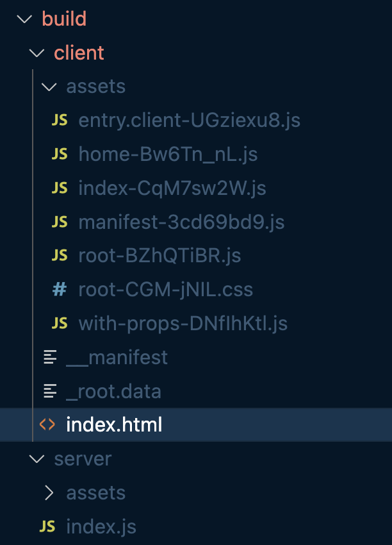The image size is (392, 545).
Task: Click the JS icon beside entry.client-UGziexu8.js
Action: pos(59,120)
